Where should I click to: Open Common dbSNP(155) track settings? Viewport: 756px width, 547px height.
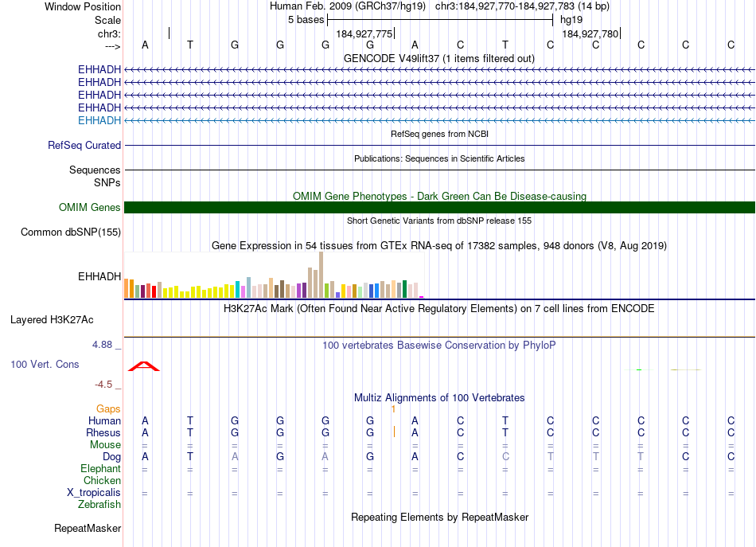pos(71,232)
